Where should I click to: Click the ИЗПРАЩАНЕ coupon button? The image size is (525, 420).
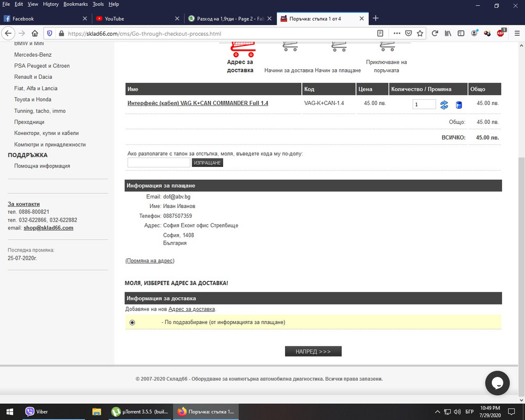207,163
